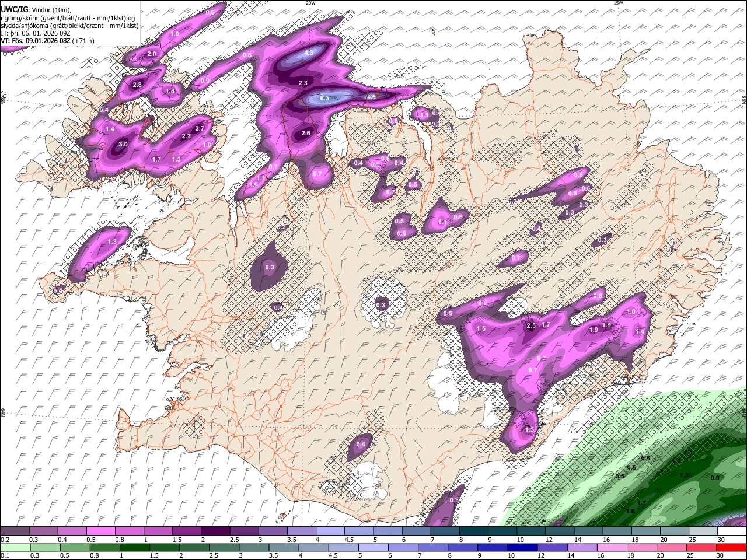This screenshot has width=747, height=560.
Task: Click the "(+71 h)" forecast offset text
Action: [83, 41]
